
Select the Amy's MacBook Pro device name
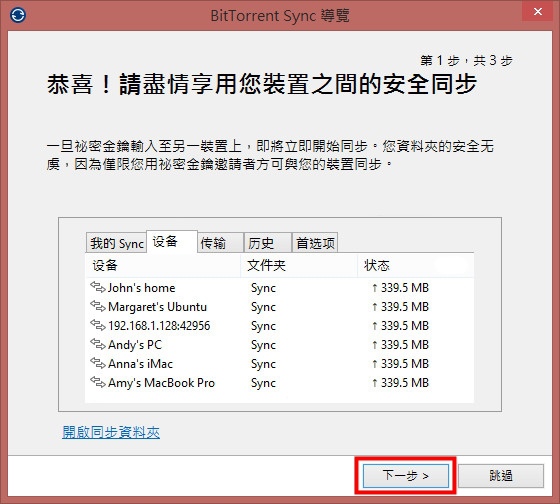click(x=161, y=383)
